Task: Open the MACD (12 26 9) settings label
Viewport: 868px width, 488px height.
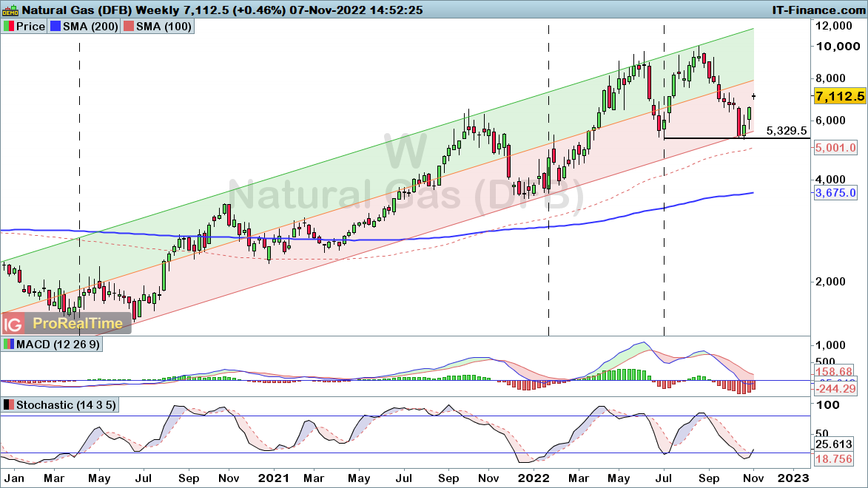Action: (x=58, y=344)
